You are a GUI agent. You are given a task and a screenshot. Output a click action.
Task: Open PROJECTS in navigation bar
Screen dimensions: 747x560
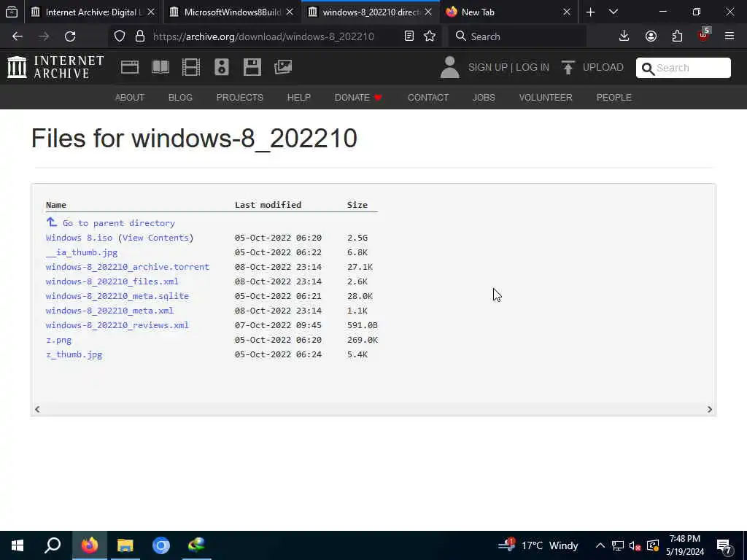coord(239,98)
